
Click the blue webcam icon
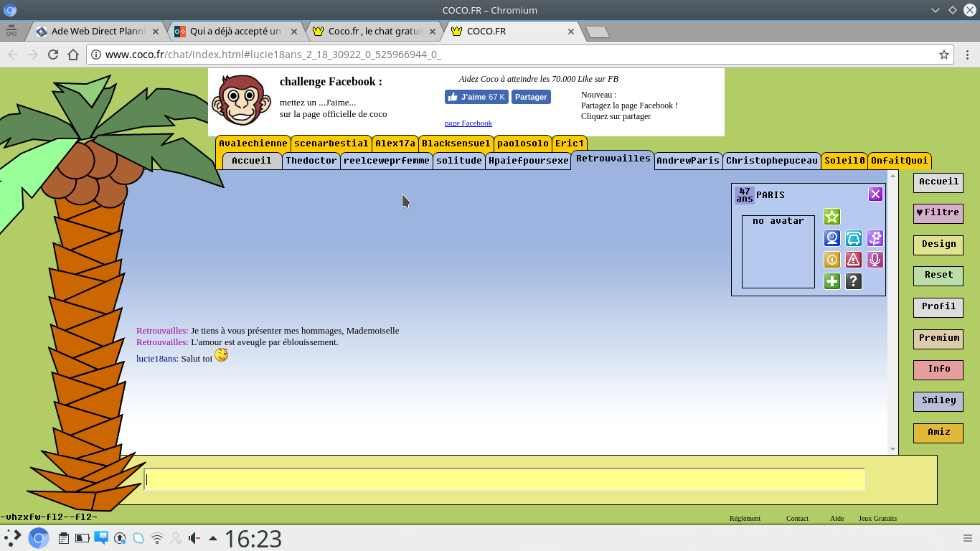(x=832, y=238)
